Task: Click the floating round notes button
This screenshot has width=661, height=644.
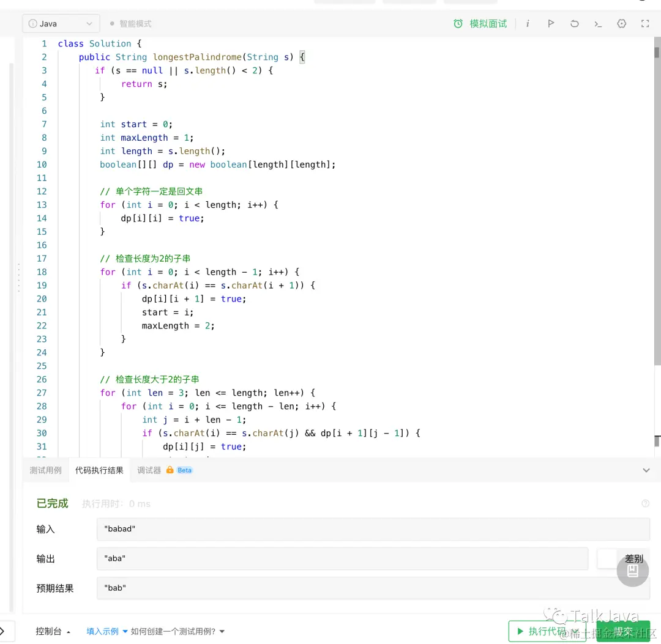Action: coord(632,571)
